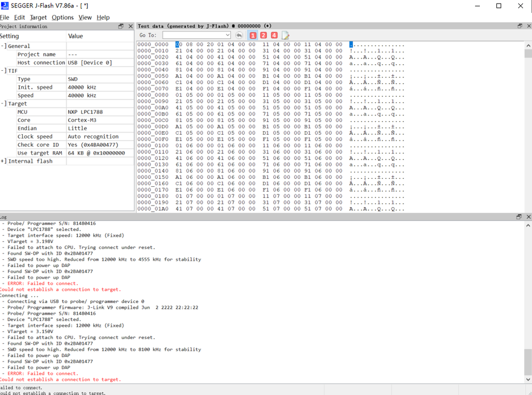This screenshot has height=395, width=532.
Task: Click the Log scrollbar up arrow
Action: pyautogui.click(x=528, y=226)
